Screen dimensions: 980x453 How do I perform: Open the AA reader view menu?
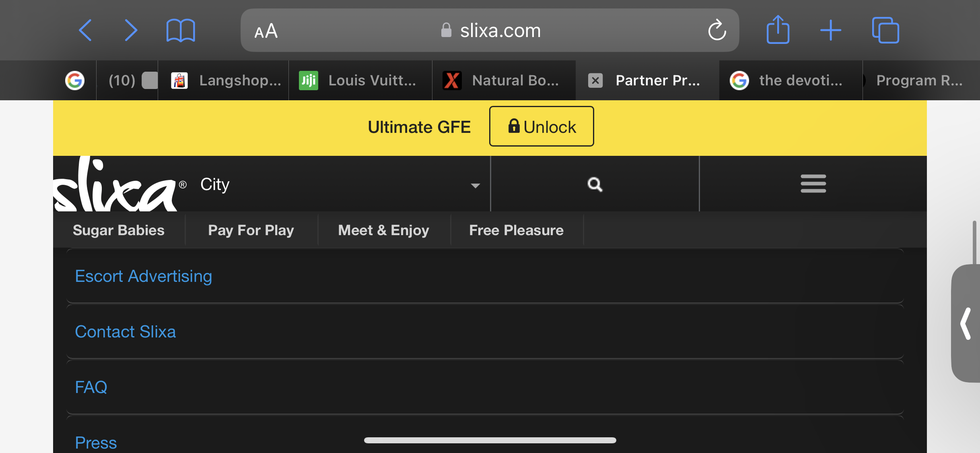[266, 31]
